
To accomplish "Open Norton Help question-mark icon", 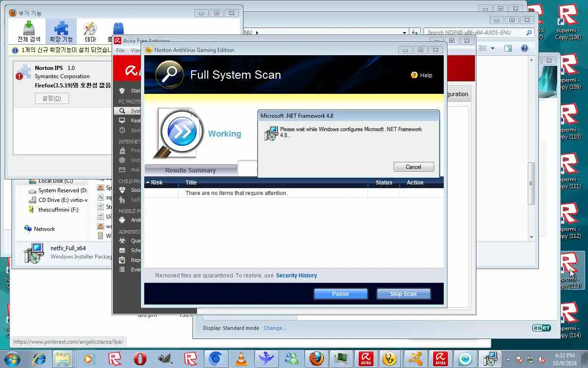I will pos(414,75).
